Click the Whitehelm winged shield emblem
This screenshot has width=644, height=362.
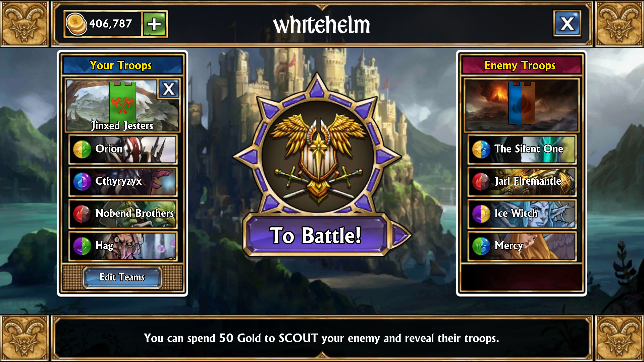click(318, 157)
